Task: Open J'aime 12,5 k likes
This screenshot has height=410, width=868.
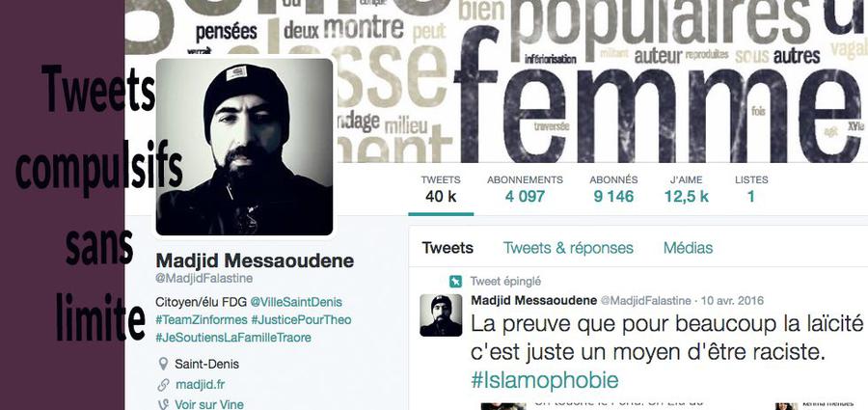Action: pos(687,189)
